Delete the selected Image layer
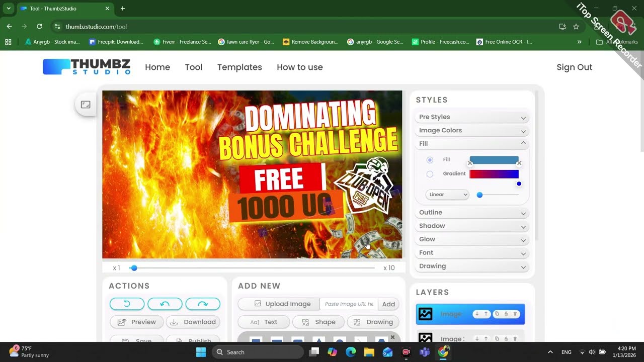Viewport: 644px width, 362px height. (515, 314)
